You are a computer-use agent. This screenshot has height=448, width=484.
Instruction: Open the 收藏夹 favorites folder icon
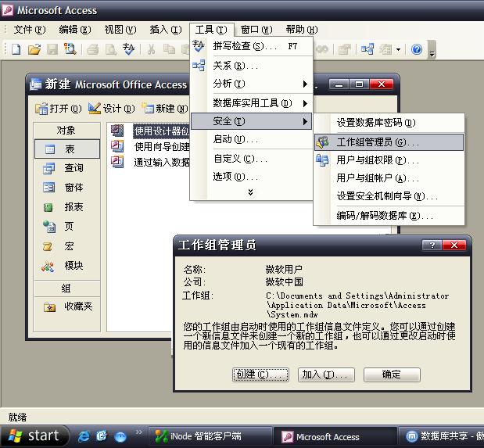(50, 307)
